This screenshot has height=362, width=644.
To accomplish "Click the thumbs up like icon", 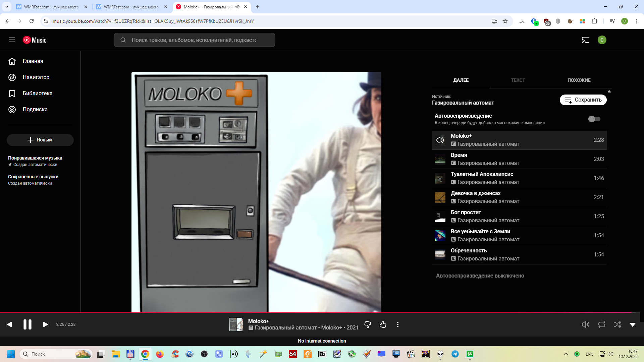I will point(383,324).
